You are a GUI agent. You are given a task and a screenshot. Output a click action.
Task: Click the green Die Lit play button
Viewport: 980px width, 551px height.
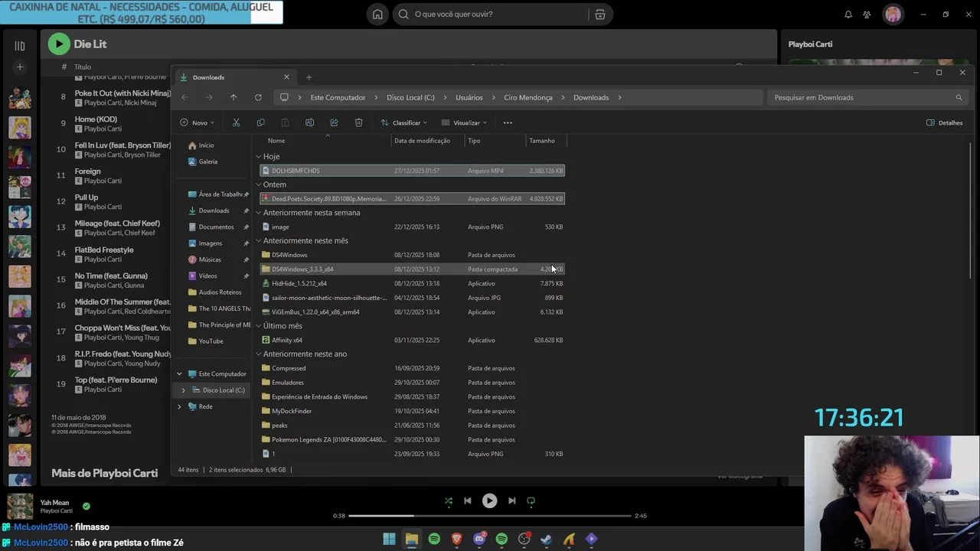pos(58,44)
